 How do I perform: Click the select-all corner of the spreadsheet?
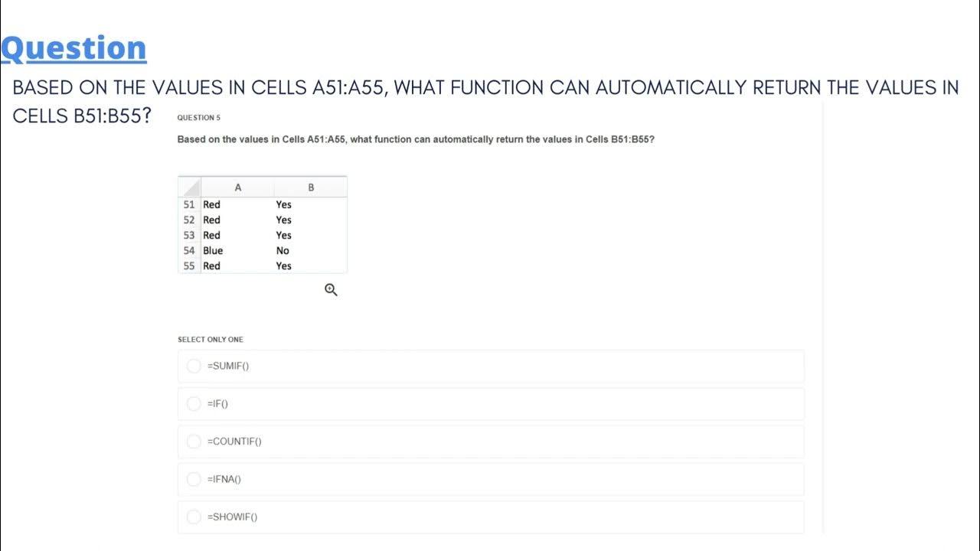click(x=190, y=187)
